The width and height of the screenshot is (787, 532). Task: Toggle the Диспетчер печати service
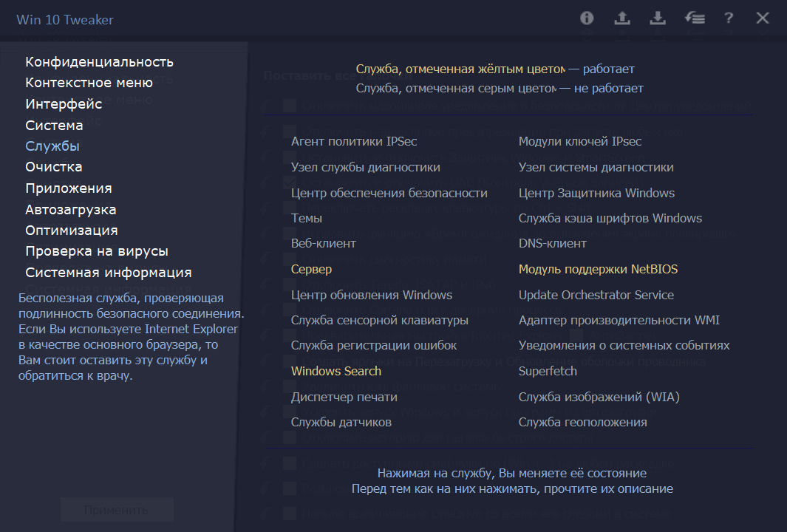344,397
